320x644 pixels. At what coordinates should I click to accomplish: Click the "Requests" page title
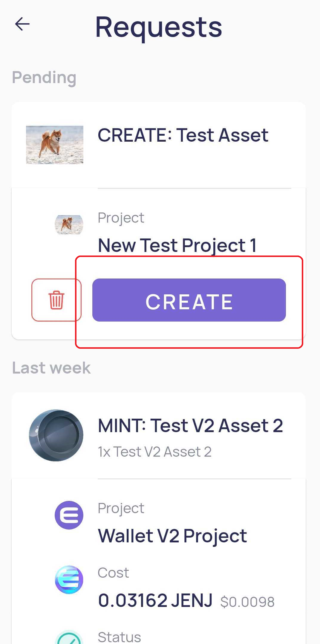(159, 27)
